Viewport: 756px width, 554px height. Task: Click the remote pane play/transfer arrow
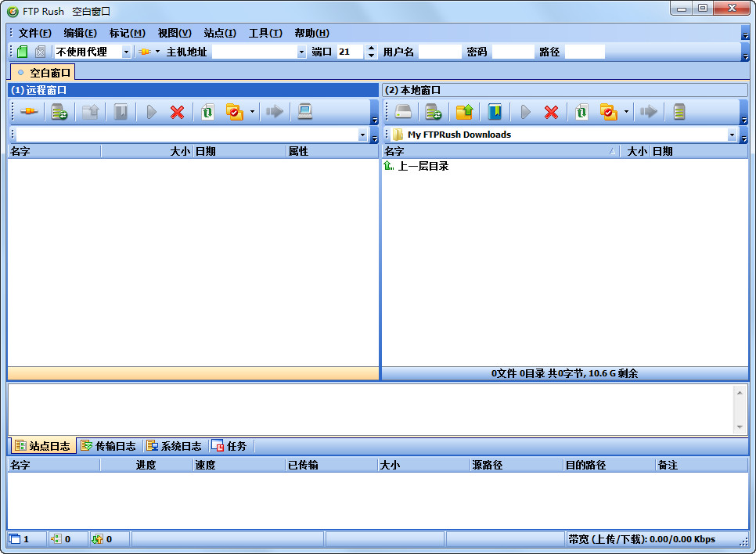click(x=151, y=112)
